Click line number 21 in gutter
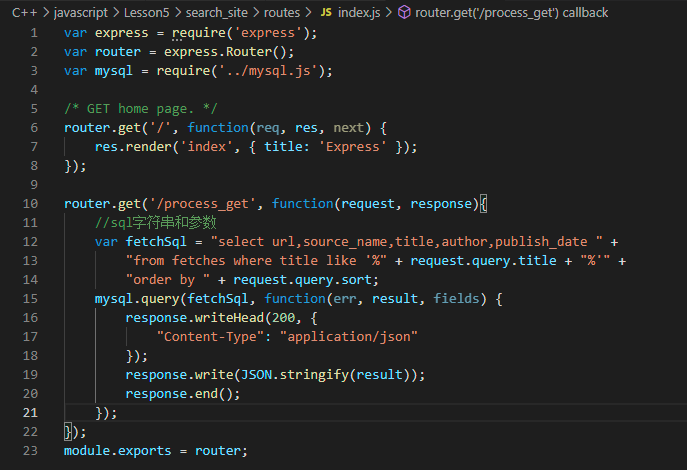 [x=30, y=413]
